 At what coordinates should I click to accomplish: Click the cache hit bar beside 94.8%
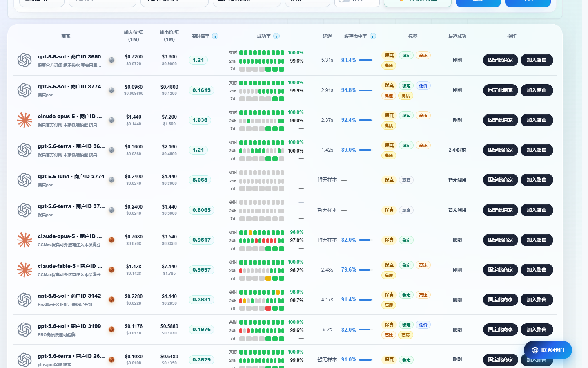[x=365, y=90]
